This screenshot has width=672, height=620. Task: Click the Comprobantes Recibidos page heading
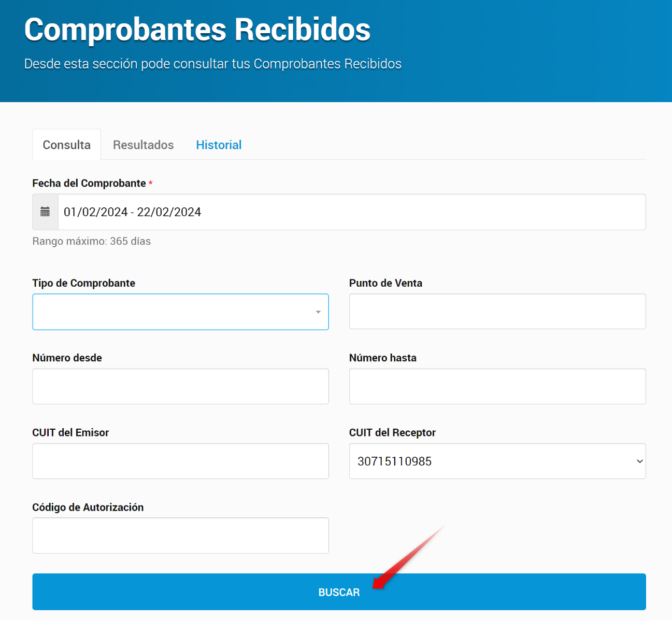(197, 30)
